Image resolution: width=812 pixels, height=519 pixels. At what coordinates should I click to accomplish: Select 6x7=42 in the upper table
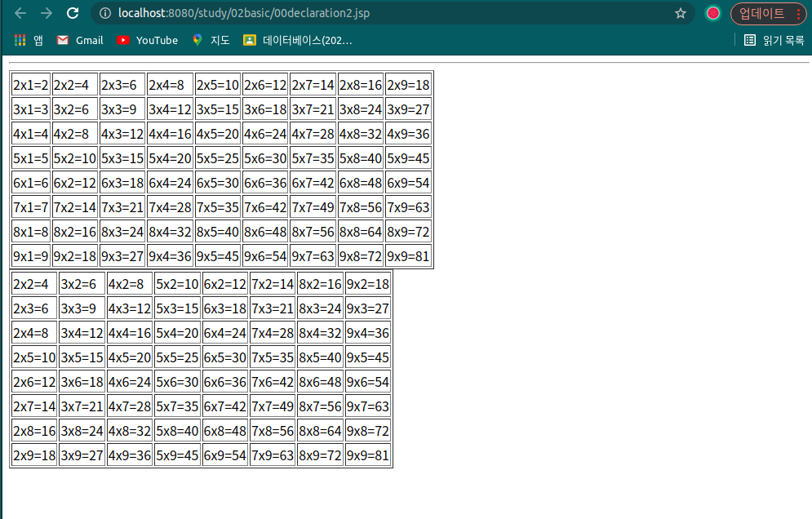pyautogui.click(x=313, y=183)
